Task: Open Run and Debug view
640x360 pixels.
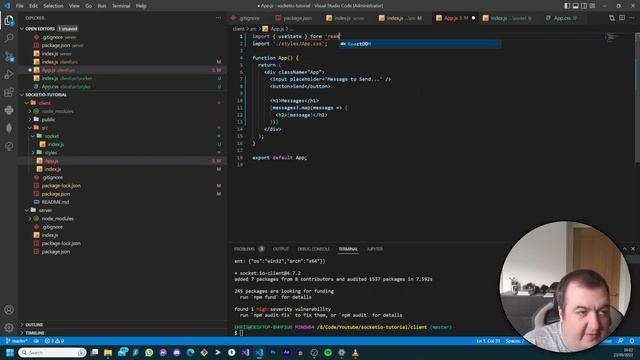Action: pos(9,75)
